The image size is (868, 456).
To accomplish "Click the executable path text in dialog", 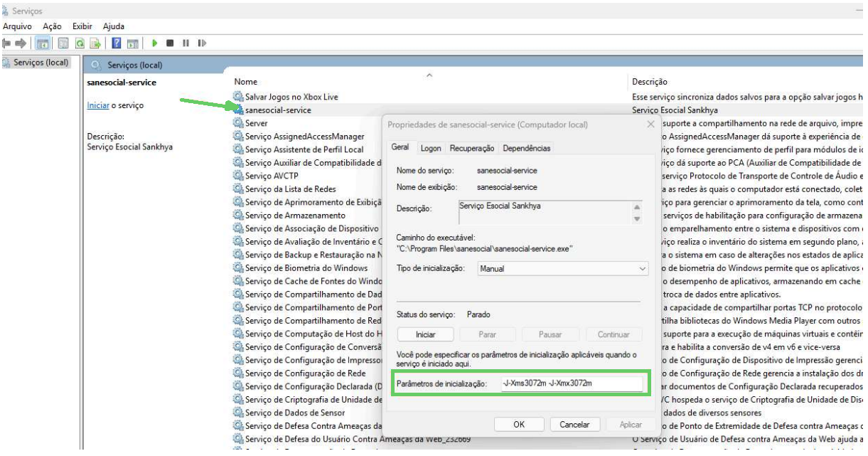I will coord(486,248).
